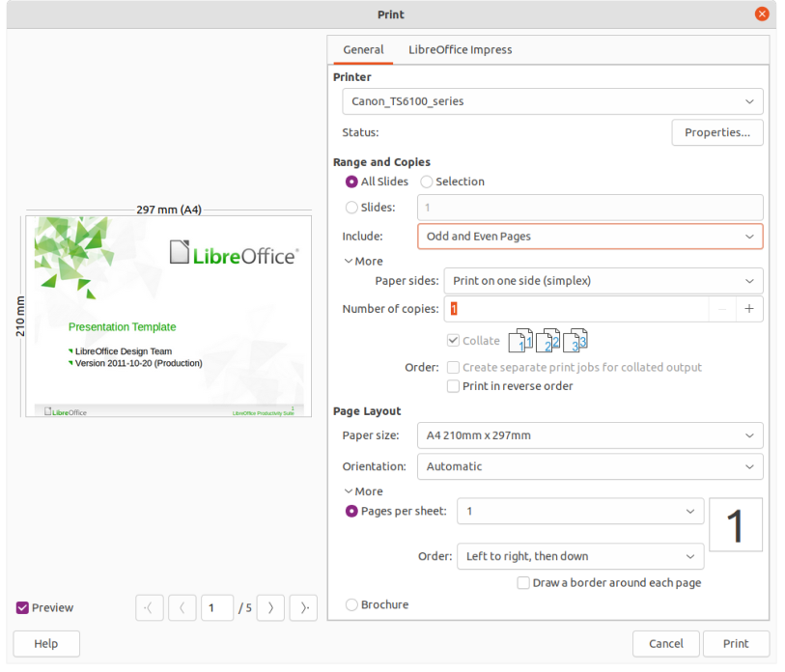Go to the first preview page
The image size is (785, 672).
150,608
